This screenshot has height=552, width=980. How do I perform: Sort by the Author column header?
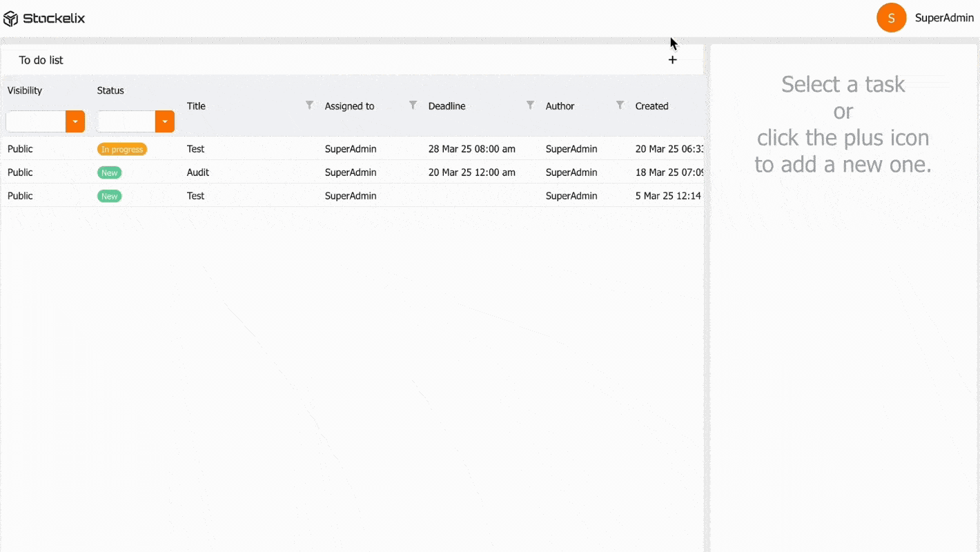(560, 106)
